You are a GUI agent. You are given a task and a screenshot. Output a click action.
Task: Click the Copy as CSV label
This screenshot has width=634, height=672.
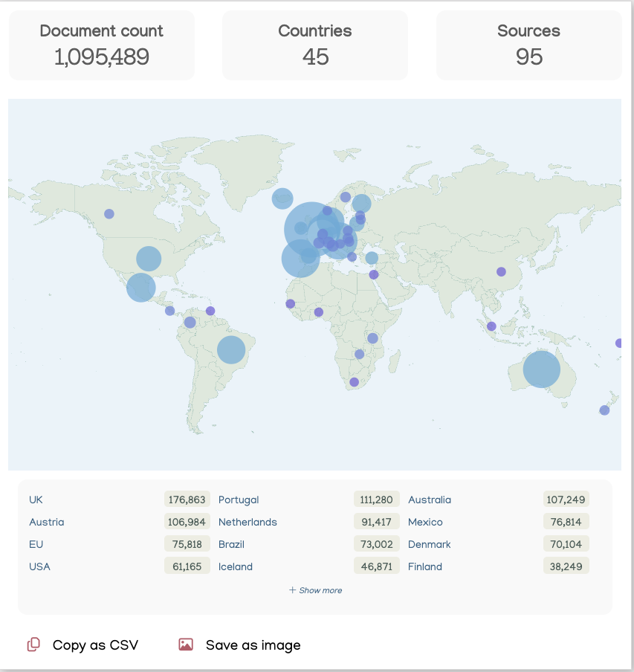[95, 645]
